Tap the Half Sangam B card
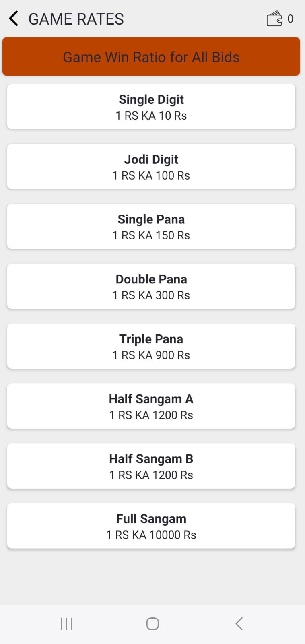This screenshot has height=644, width=305. pos(151,466)
